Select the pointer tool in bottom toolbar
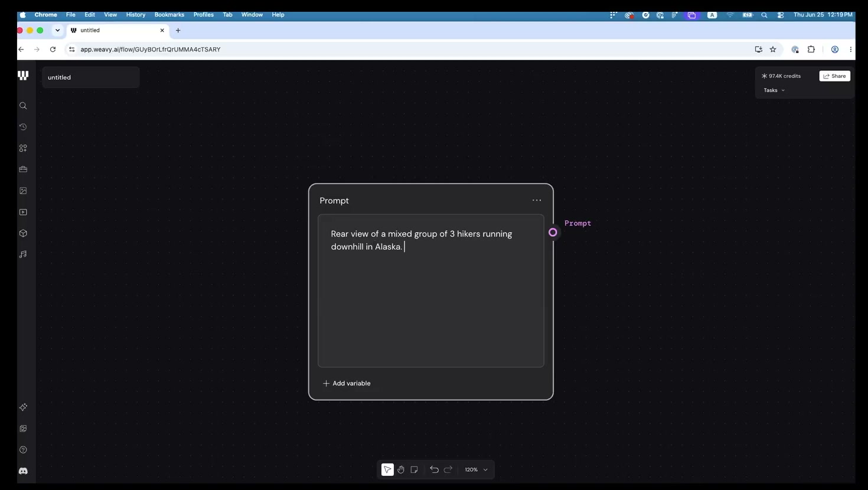This screenshot has height=490, width=868. pos(387,470)
